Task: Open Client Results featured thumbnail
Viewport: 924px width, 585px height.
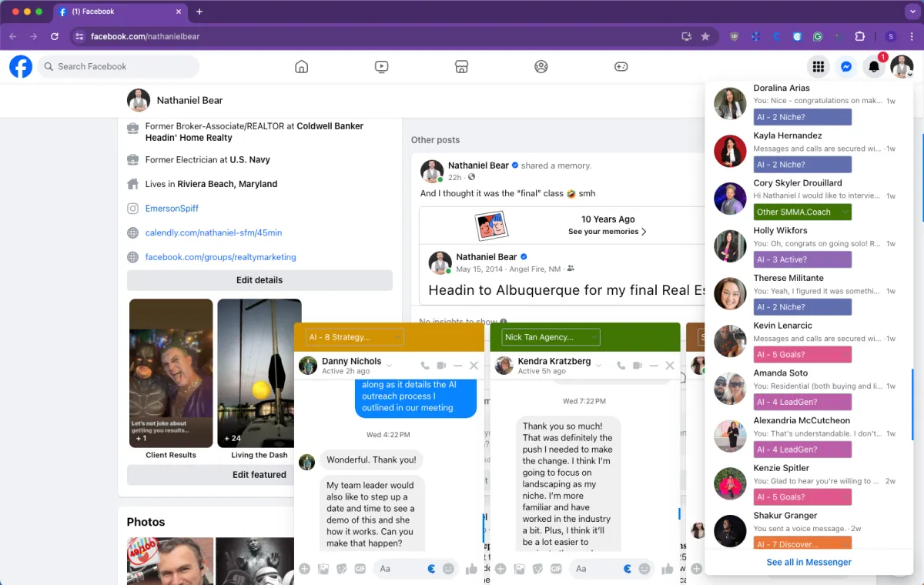Action: (171, 373)
